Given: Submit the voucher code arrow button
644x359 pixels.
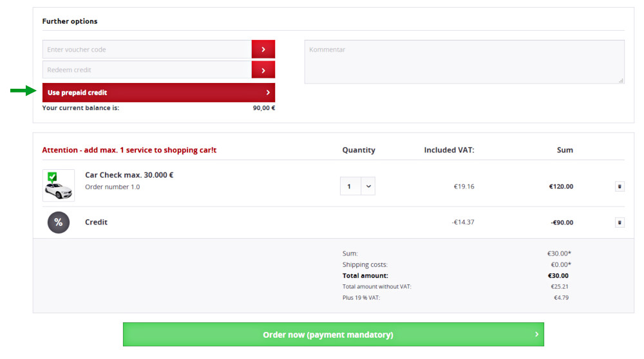Looking at the screenshot, I should coord(263,50).
